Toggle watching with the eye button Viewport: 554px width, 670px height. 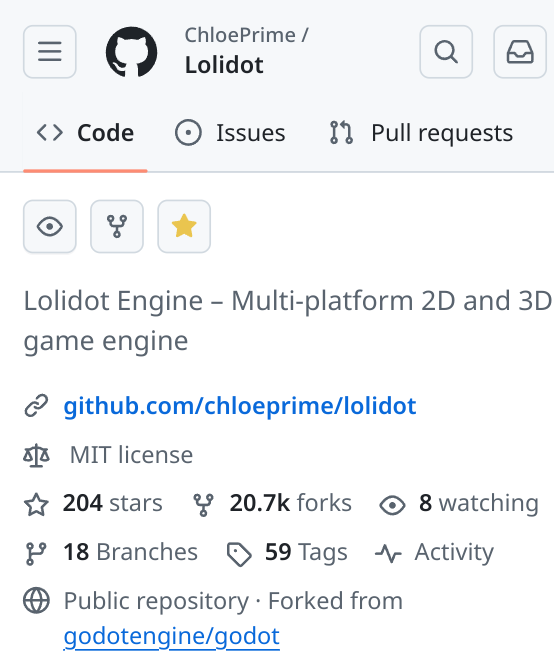(x=50, y=226)
